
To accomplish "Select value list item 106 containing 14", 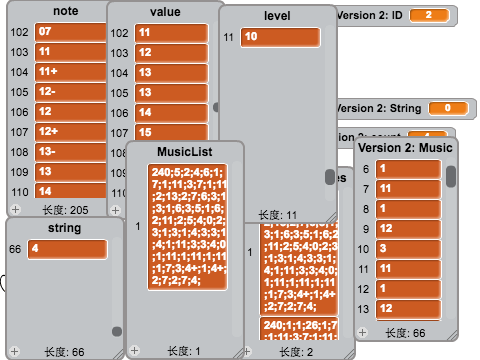I will [172, 113].
